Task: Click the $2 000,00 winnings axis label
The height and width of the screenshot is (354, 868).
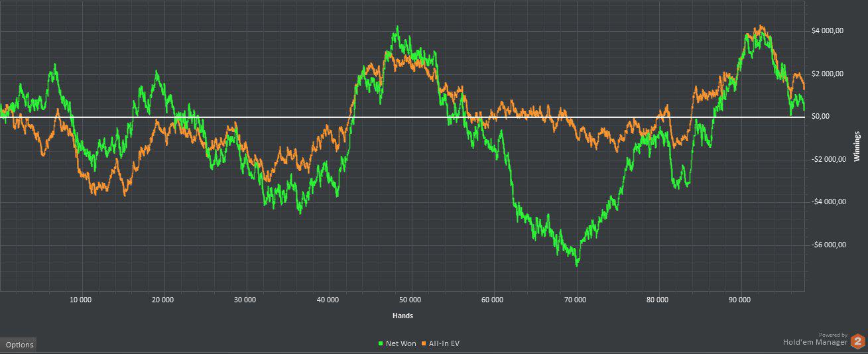Action: pyautogui.click(x=827, y=74)
